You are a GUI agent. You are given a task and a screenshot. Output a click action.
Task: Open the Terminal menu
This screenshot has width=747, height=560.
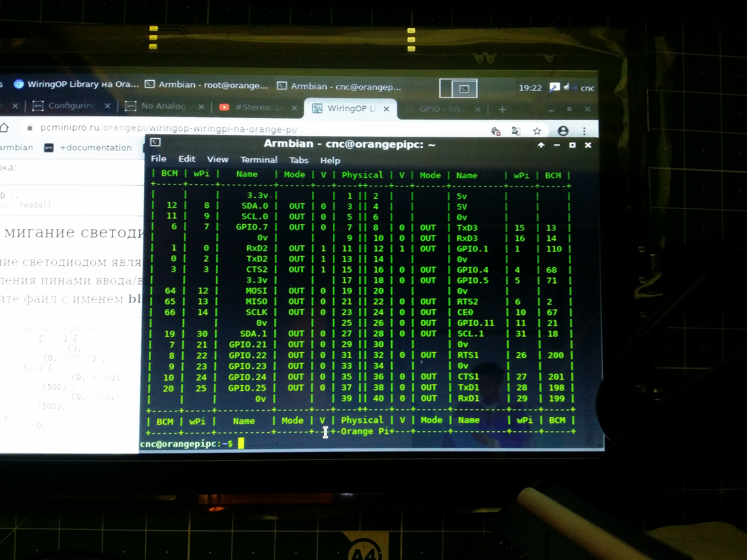tap(259, 160)
